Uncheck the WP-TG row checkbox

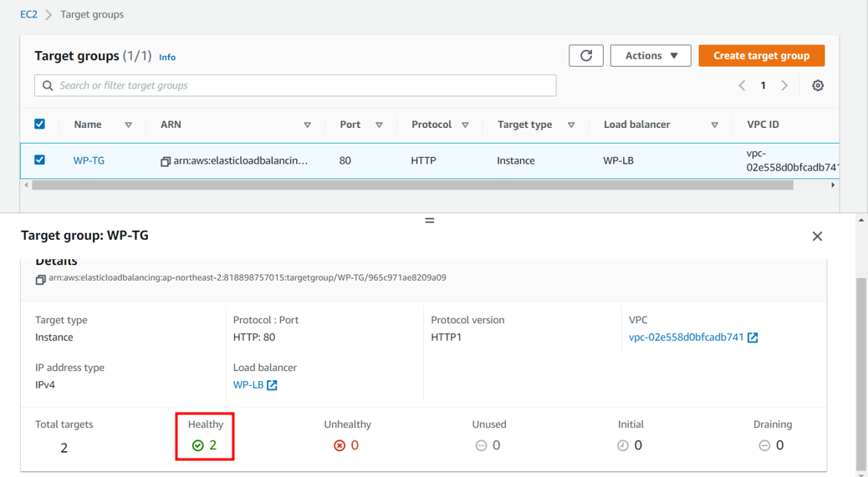pyautogui.click(x=39, y=160)
